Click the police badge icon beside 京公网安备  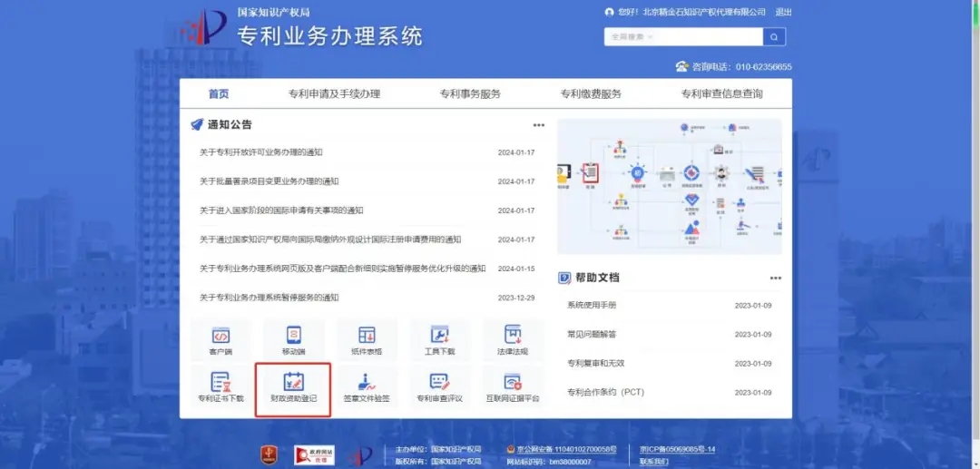coord(511,449)
